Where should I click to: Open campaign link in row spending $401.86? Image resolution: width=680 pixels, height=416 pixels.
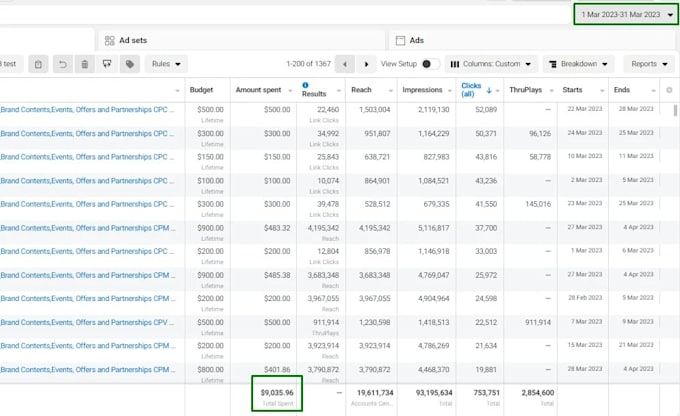[88, 370]
